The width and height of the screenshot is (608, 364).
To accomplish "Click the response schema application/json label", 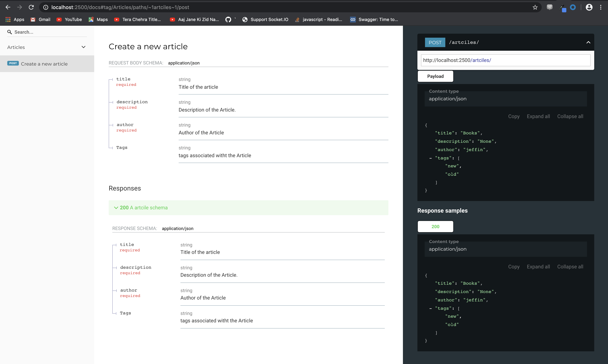I will click(x=178, y=229).
